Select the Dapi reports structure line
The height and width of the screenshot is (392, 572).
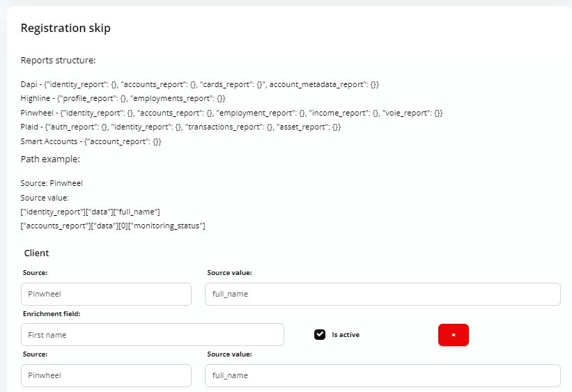click(200, 85)
